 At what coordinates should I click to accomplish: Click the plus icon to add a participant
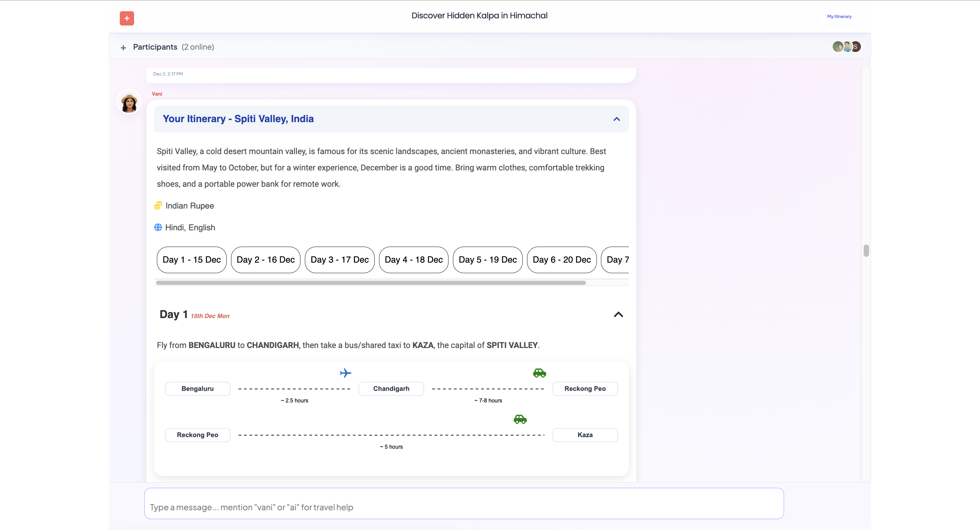123,47
